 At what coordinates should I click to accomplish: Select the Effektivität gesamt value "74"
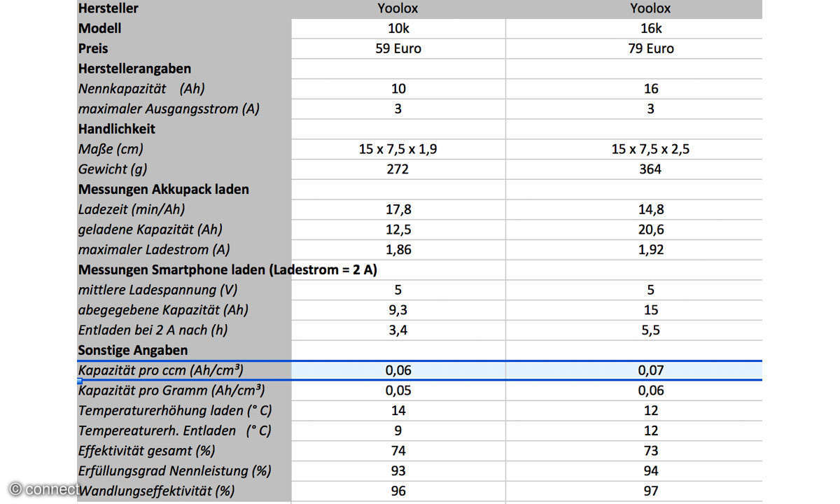coord(398,451)
